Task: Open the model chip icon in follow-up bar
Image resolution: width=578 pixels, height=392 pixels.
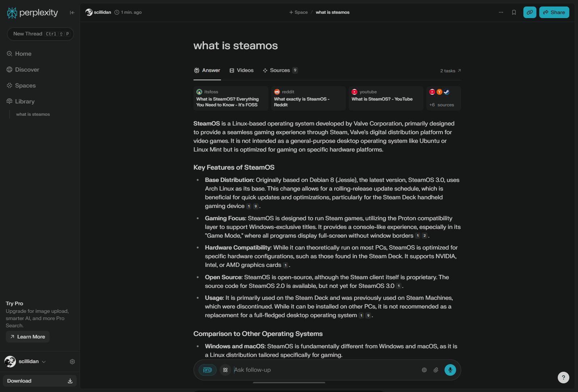Action: [x=424, y=370]
